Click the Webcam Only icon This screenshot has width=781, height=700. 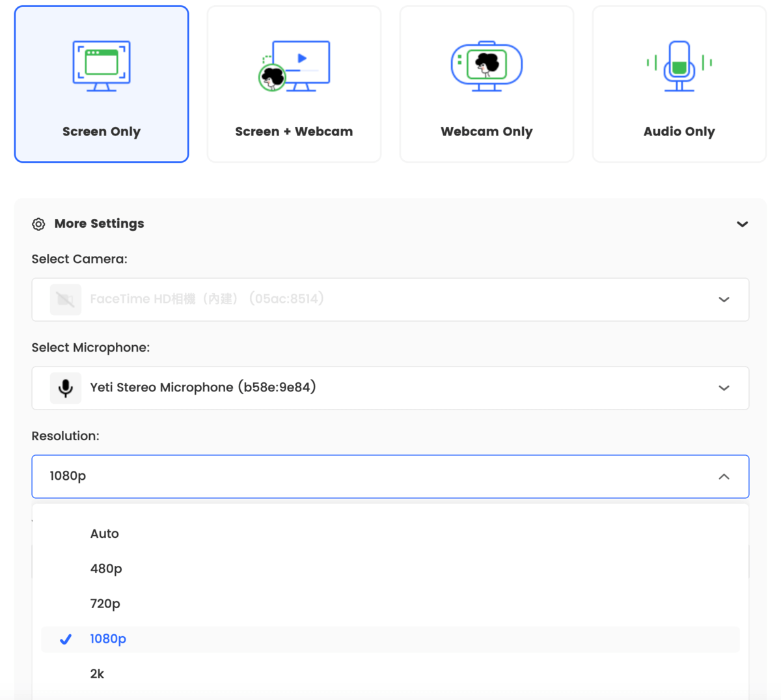(487, 66)
